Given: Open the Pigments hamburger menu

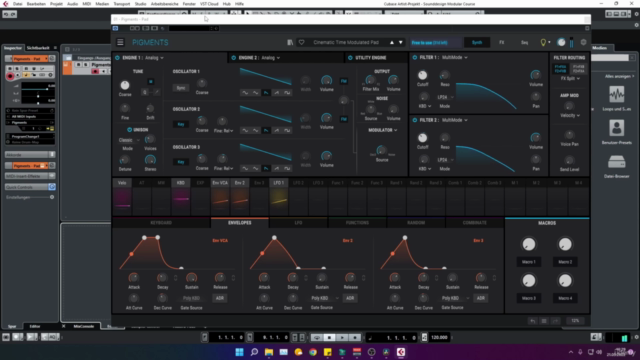Looking at the screenshot, I should (x=120, y=42).
